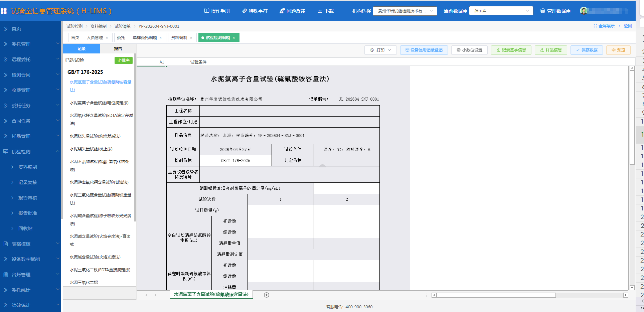
Task: Expand 委托管理 in the sidebar
Action: coord(31,44)
